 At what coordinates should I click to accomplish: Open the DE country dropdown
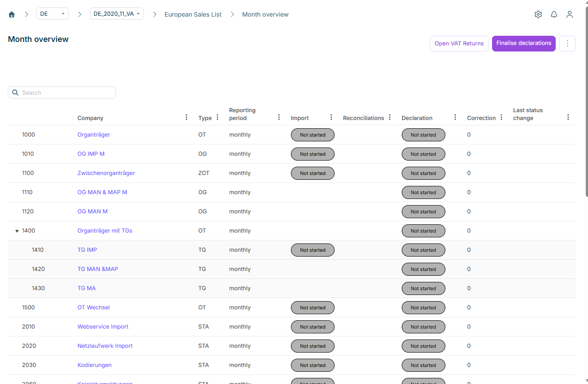[x=52, y=14]
